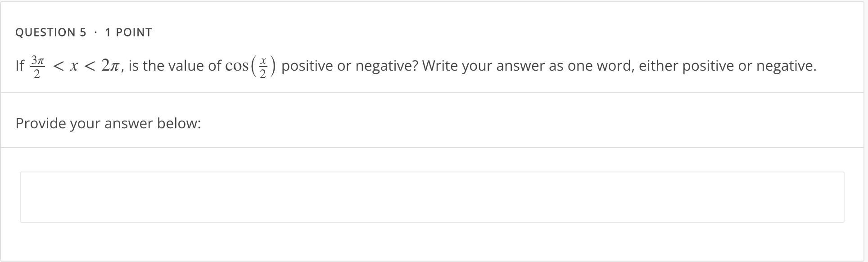Click the variable x in the inequality
Image resolution: width=868 pixels, height=262 pixels.
click(x=73, y=66)
